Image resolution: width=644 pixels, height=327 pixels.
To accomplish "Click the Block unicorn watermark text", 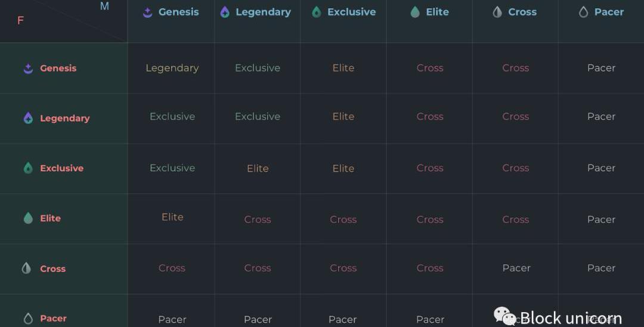I will [571, 318].
